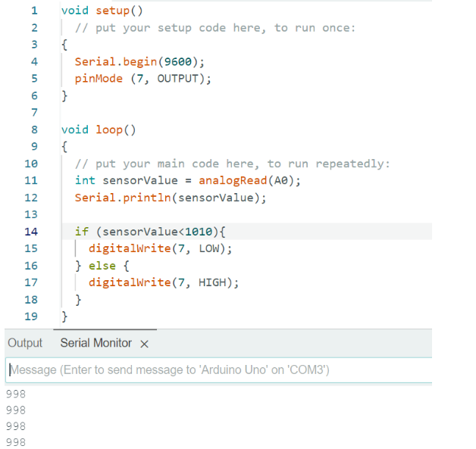Click on HIGH in line 17

point(212,282)
